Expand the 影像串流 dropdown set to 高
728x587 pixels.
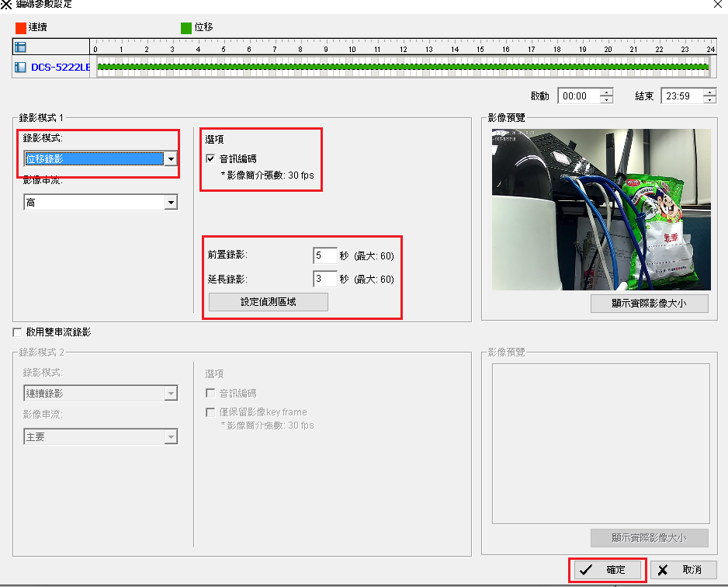click(x=171, y=203)
